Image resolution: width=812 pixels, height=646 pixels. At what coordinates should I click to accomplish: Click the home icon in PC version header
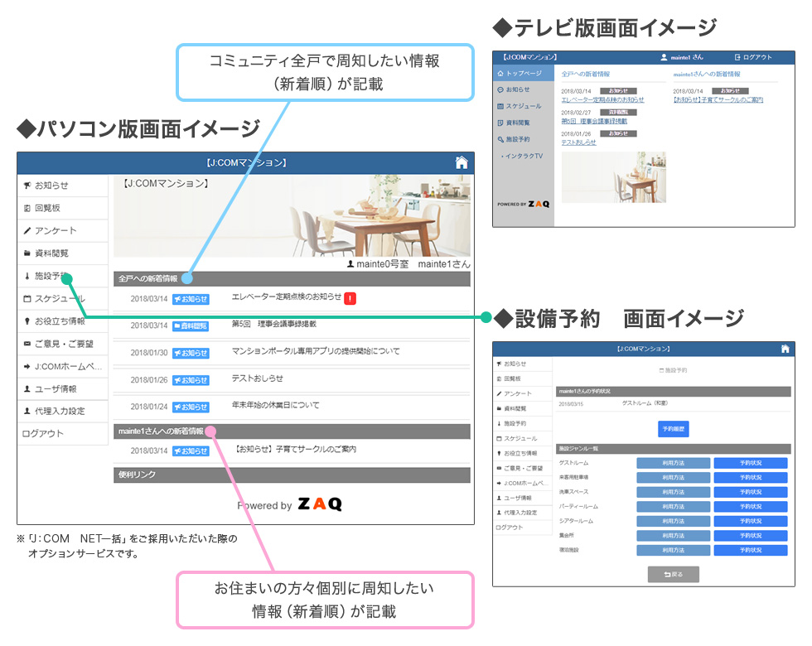point(461,162)
